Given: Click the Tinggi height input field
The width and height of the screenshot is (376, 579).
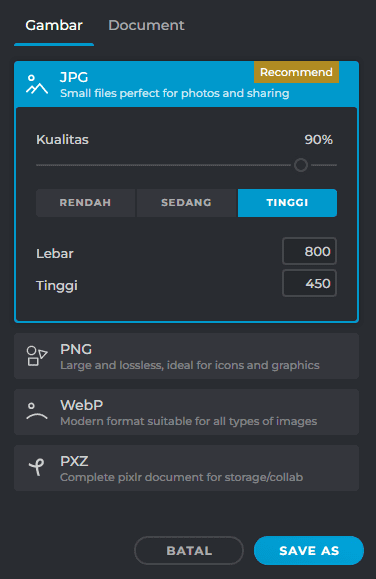Looking at the screenshot, I should click(x=310, y=283).
